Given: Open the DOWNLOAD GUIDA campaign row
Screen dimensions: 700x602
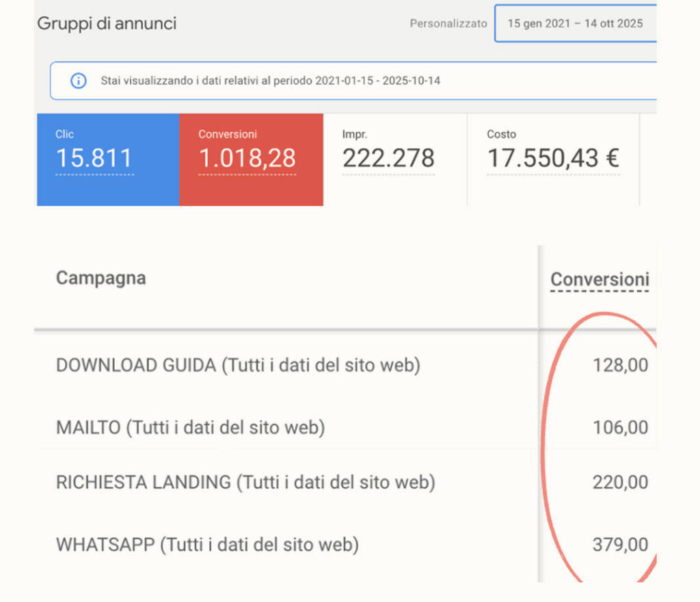Looking at the screenshot, I should [237, 366].
